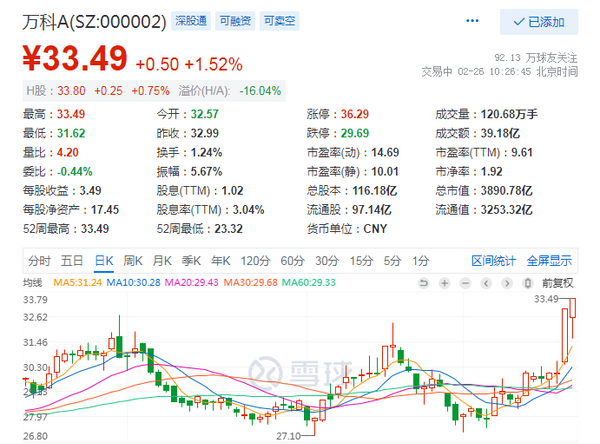Viewport: 600px width, 444px height.
Task: Zoom out chart with minus icon
Action: click(x=465, y=283)
